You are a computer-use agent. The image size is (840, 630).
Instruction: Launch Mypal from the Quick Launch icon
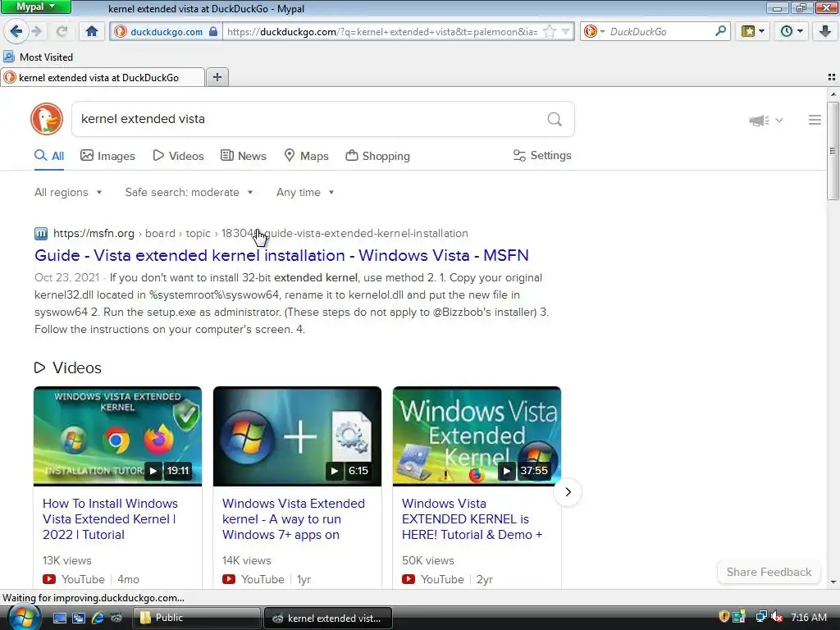pyautogui.click(x=116, y=619)
